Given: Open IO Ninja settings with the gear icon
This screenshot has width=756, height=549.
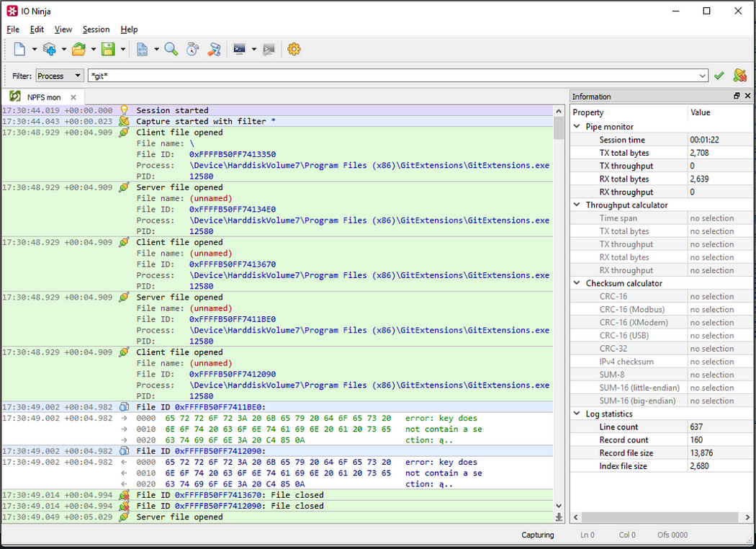Looking at the screenshot, I should coord(294,49).
